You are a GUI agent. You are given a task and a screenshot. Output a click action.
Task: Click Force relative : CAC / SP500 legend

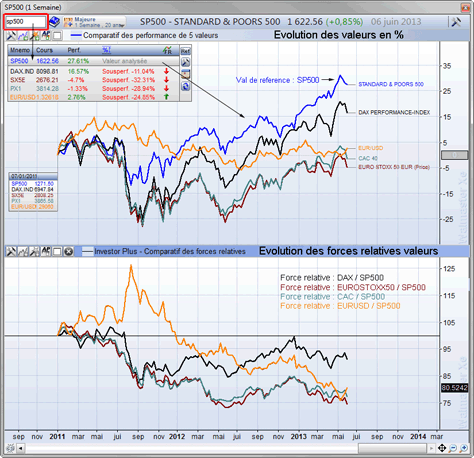332,297
